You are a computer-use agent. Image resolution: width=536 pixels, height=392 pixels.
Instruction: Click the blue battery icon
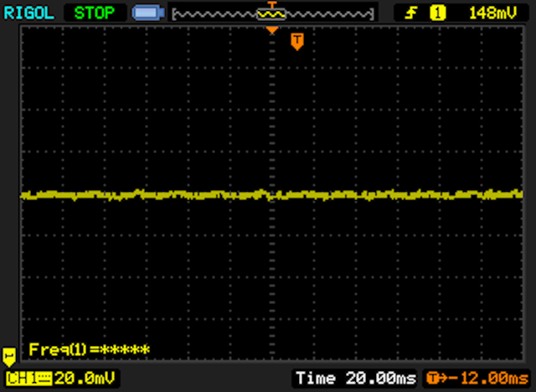148,13
